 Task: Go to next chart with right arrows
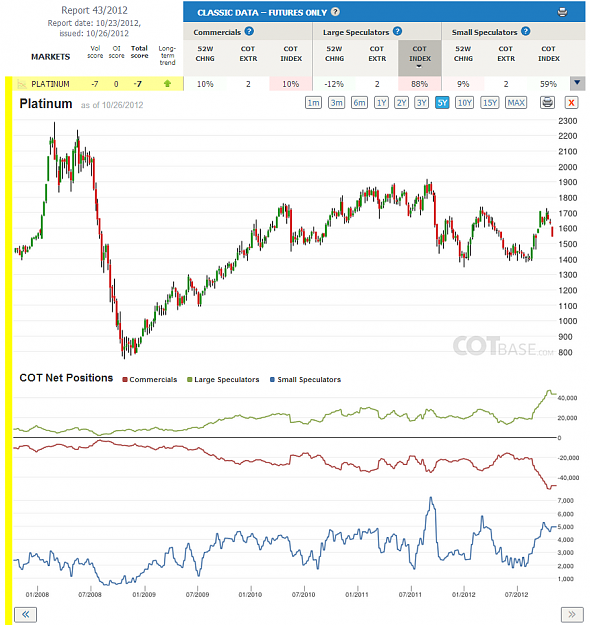pyautogui.click(x=572, y=614)
